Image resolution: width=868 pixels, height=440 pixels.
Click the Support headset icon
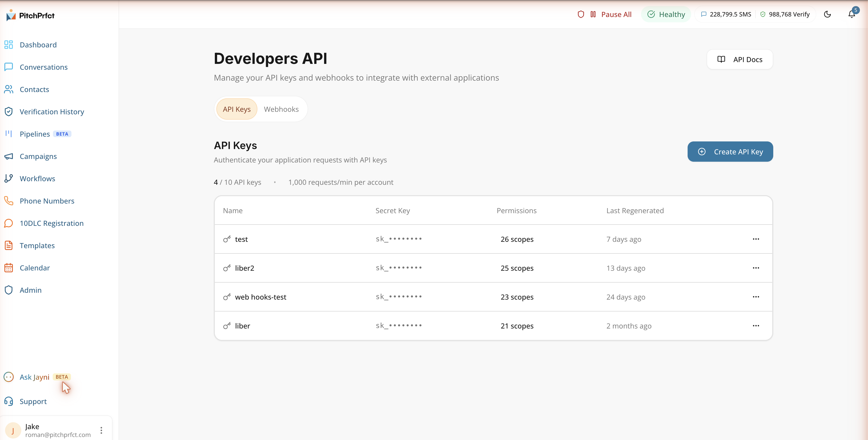(x=9, y=401)
